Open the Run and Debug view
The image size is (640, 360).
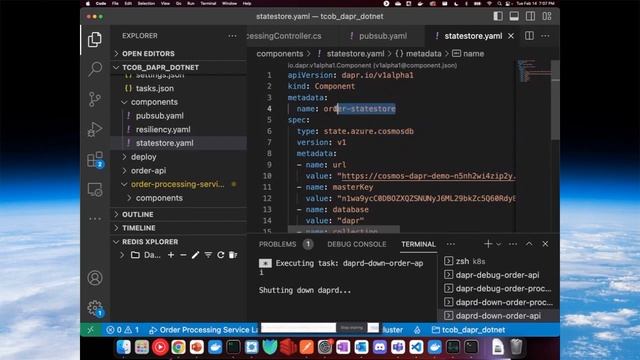[95, 129]
